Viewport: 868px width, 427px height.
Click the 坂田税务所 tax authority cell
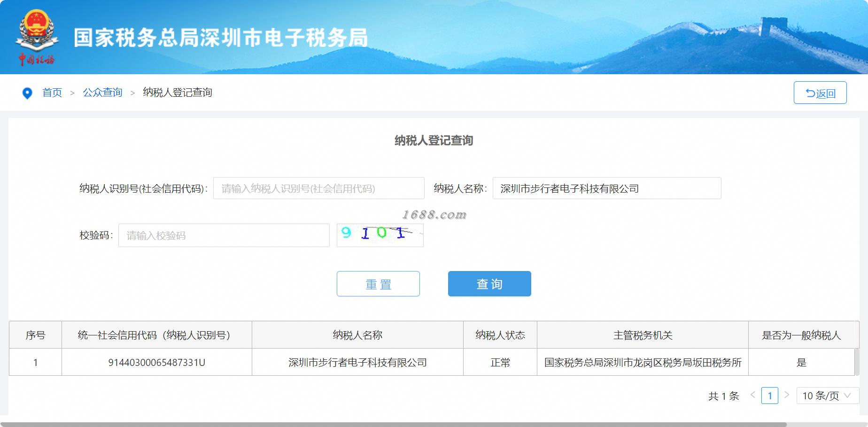(x=643, y=362)
